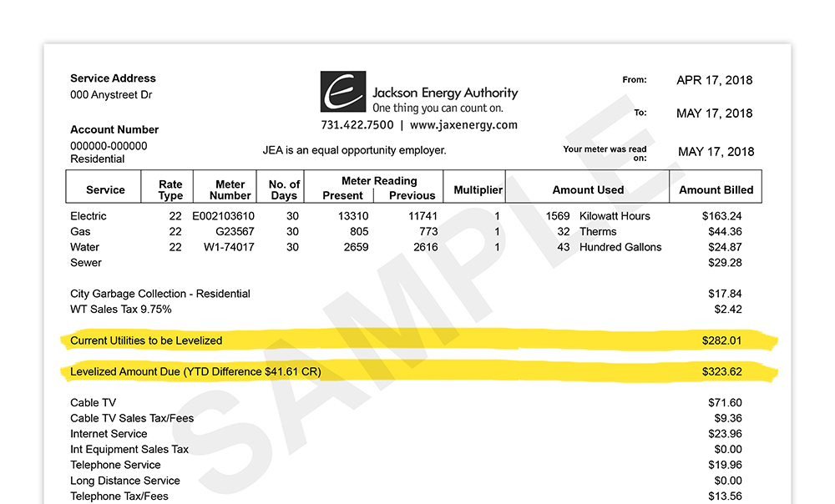This screenshot has height=504, width=835.
Task: Select the "Jackson Energy Authority" company name
Action: (445, 93)
